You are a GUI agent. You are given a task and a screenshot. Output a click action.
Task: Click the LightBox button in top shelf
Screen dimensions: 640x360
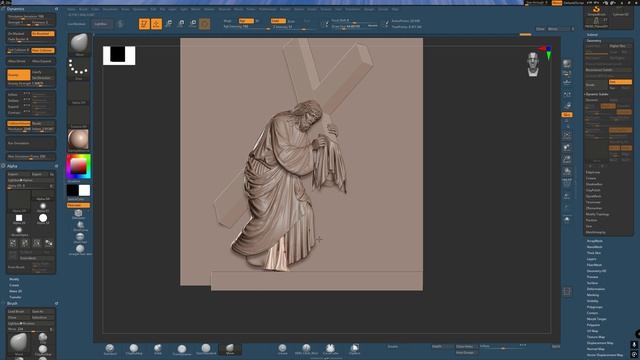[x=101, y=24]
